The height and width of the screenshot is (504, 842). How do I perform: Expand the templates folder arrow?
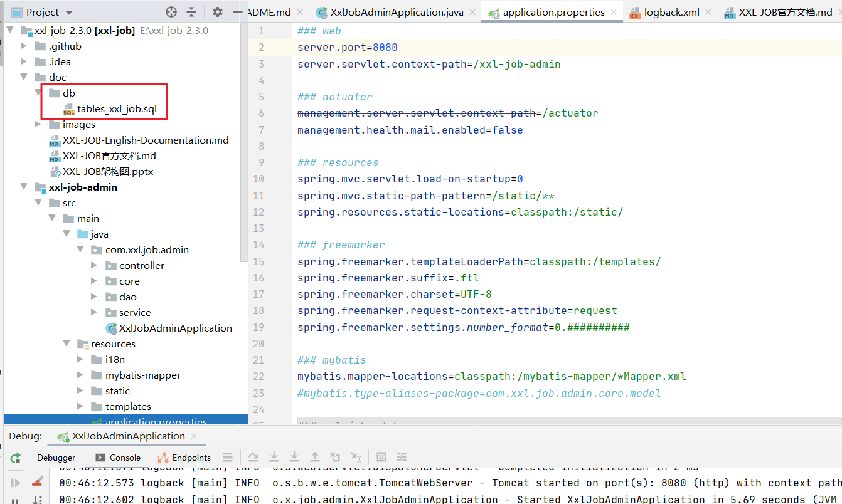(80, 406)
